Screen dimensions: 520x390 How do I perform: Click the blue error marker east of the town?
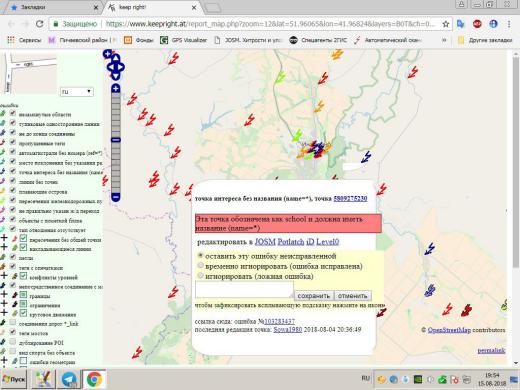point(366,157)
